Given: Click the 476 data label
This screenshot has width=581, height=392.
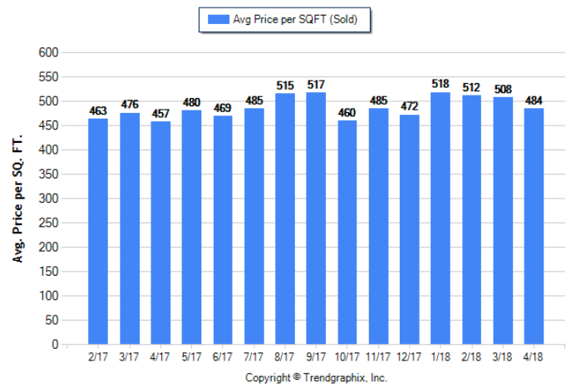Looking at the screenshot, I should pyautogui.click(x=130, y=105).
